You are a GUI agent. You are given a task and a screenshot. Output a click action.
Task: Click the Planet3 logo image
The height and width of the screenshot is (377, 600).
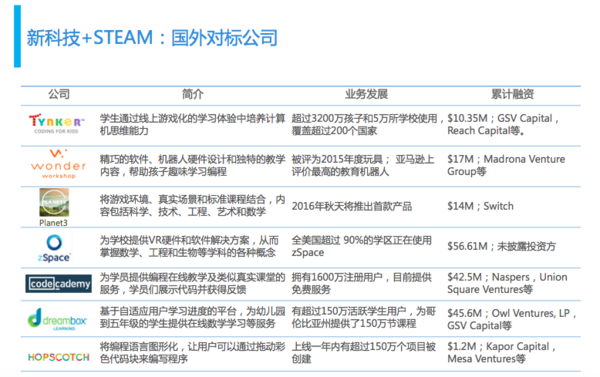click(x=54, y=202)
